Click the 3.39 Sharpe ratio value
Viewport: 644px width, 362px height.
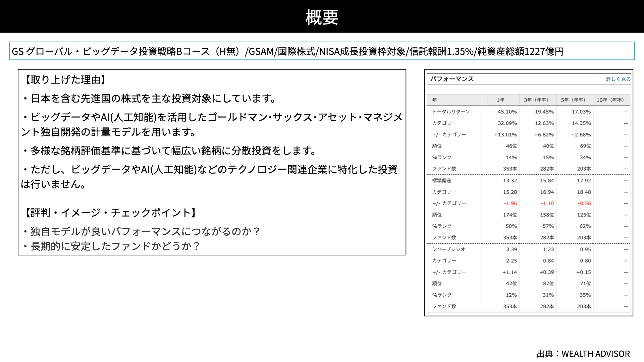(x=512, y=249)
